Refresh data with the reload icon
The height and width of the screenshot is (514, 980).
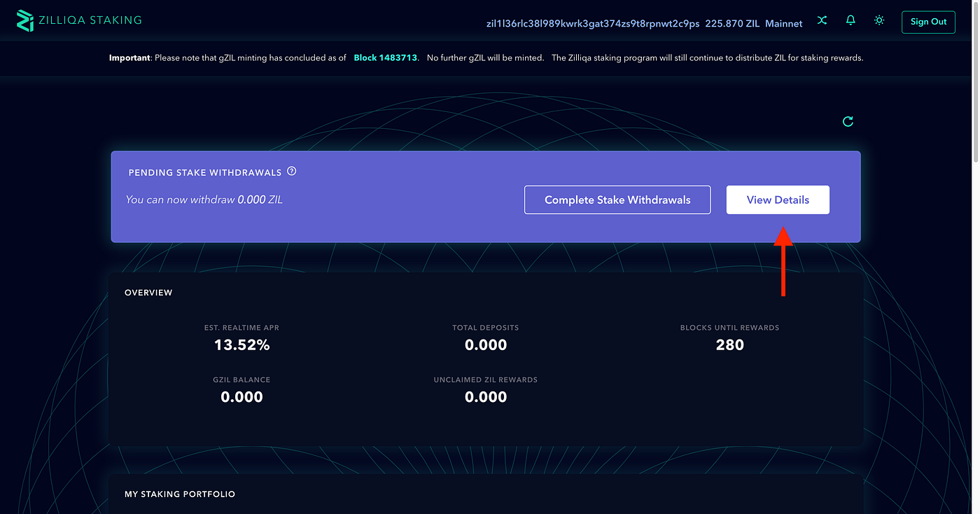[x=848, y=122]
